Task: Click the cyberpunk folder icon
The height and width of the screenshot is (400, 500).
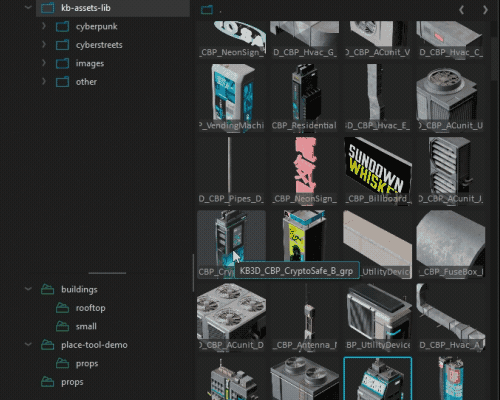Action: (x=62, y=26)
